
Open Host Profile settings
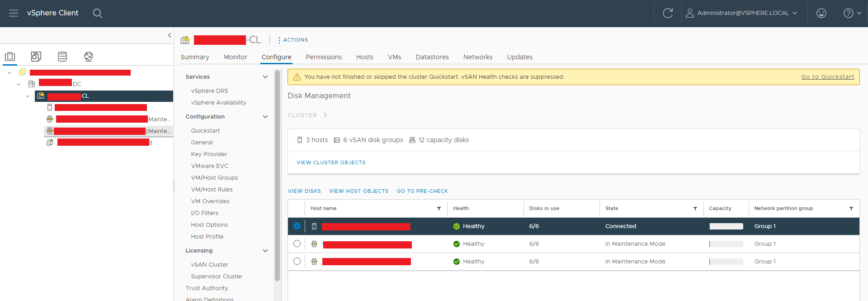pos(207,237)
